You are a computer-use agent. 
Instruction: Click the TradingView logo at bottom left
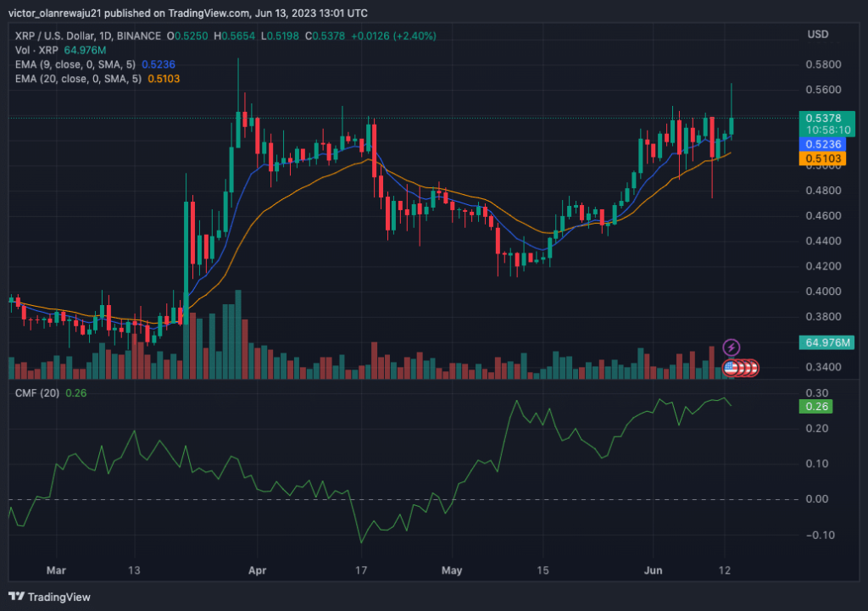49,597
